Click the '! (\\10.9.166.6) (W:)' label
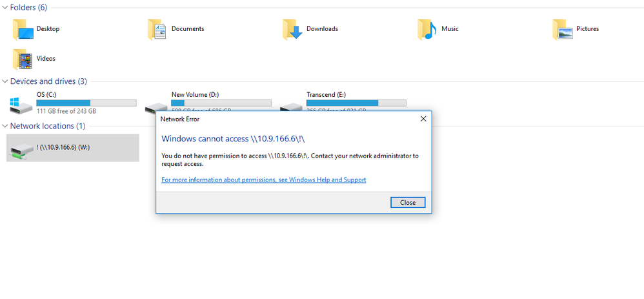644x299 pixels. 63,147
